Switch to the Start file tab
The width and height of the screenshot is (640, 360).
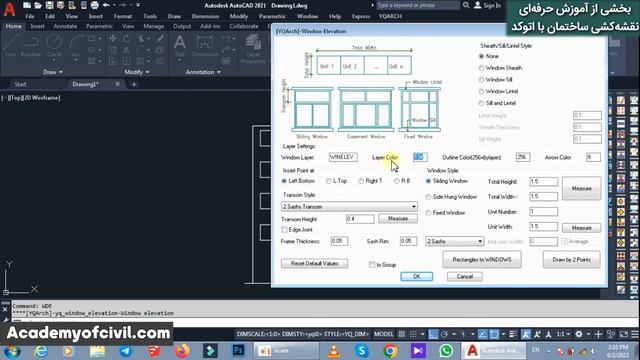pyautogui.click(x=20, y=84)
